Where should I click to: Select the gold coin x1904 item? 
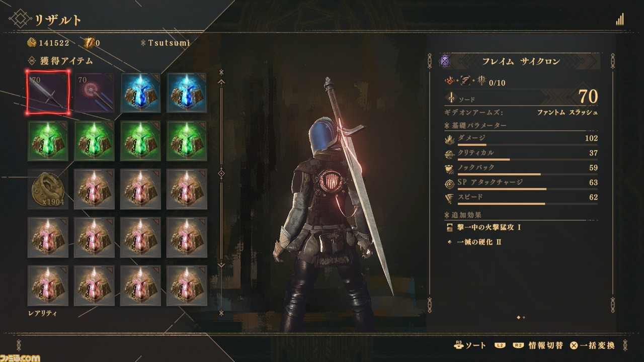click(48, 189)
